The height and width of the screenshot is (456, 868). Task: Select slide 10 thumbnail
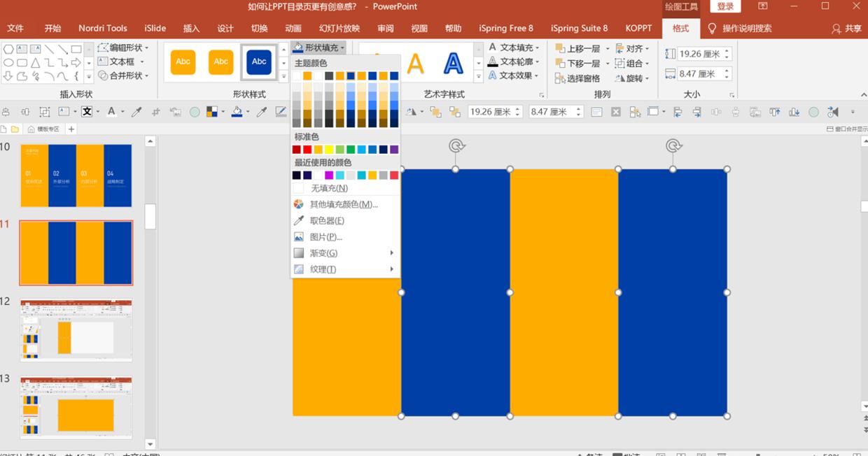76,176
